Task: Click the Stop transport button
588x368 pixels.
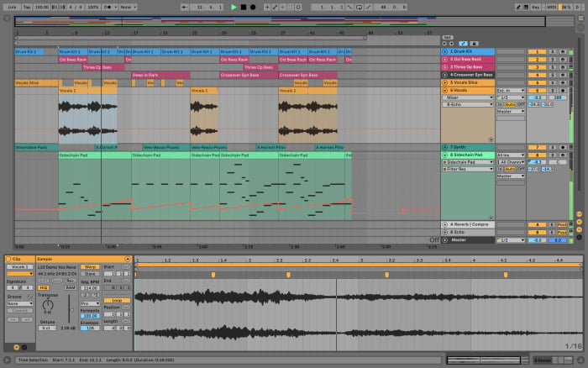Action: tap(244, 7)
